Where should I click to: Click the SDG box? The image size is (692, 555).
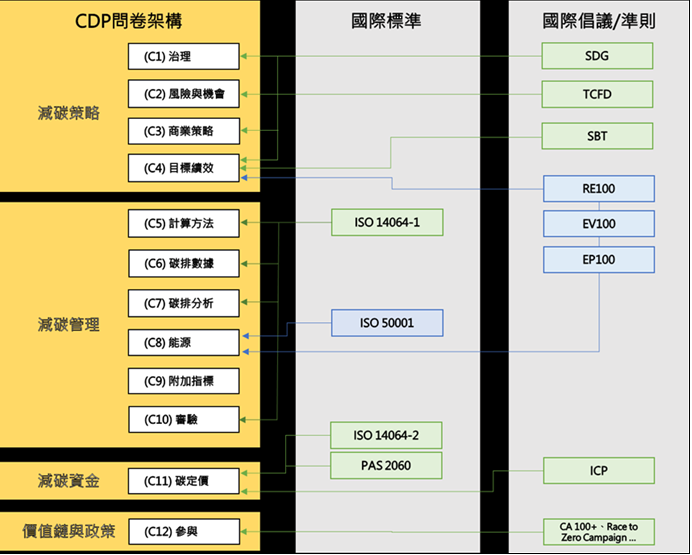(597, 56)
